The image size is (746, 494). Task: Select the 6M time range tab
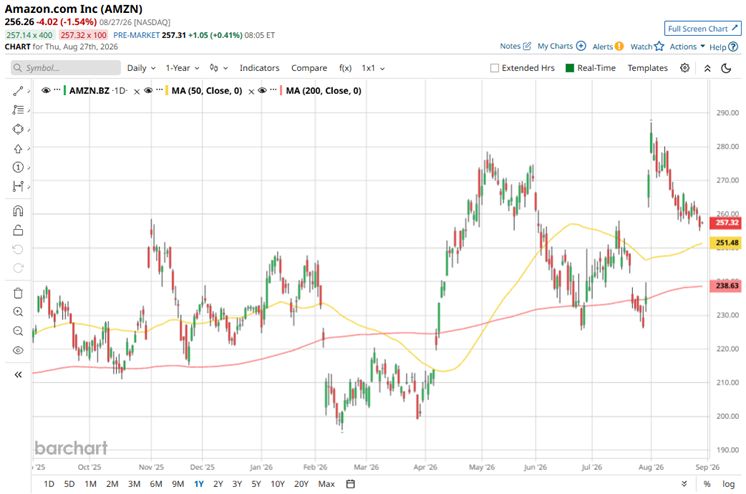click(156, 484)
